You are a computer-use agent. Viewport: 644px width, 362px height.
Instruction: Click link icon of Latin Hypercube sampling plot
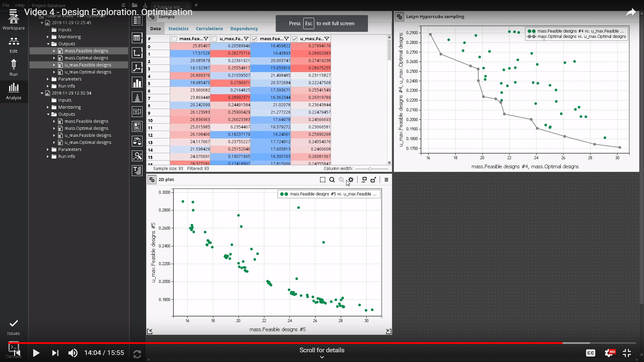pos(399,16)
